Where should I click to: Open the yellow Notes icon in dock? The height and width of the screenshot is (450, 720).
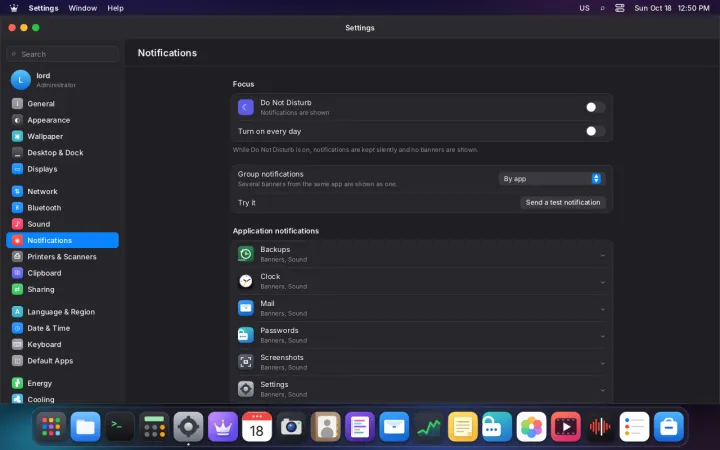pyautogui.click(x=463, y=427)
